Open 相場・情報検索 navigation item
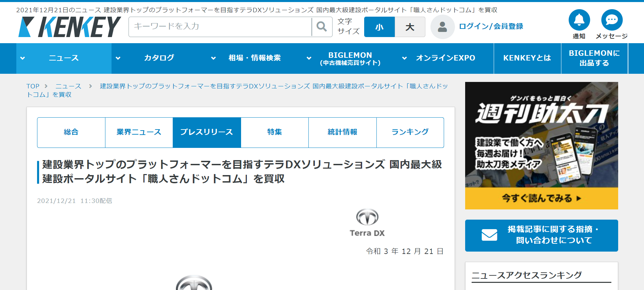The image size is (644, 290). coord(255,58)
